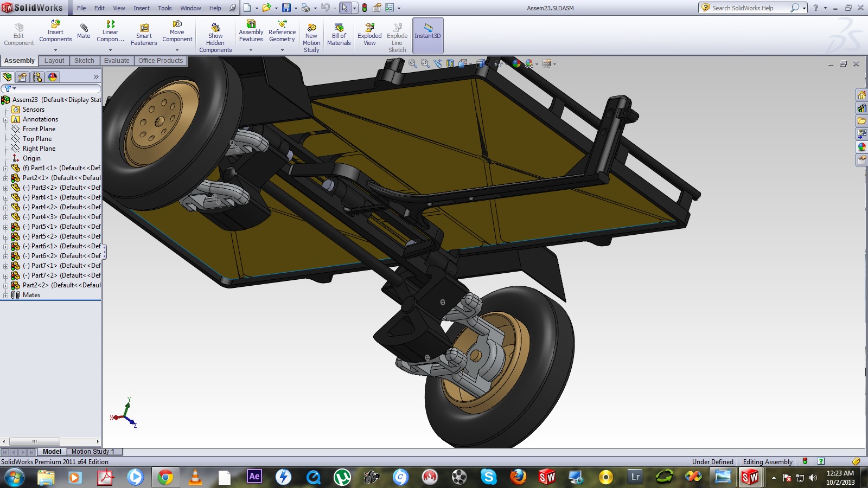
Task: Insert a Bill of Materials
Action: (339, 35)
